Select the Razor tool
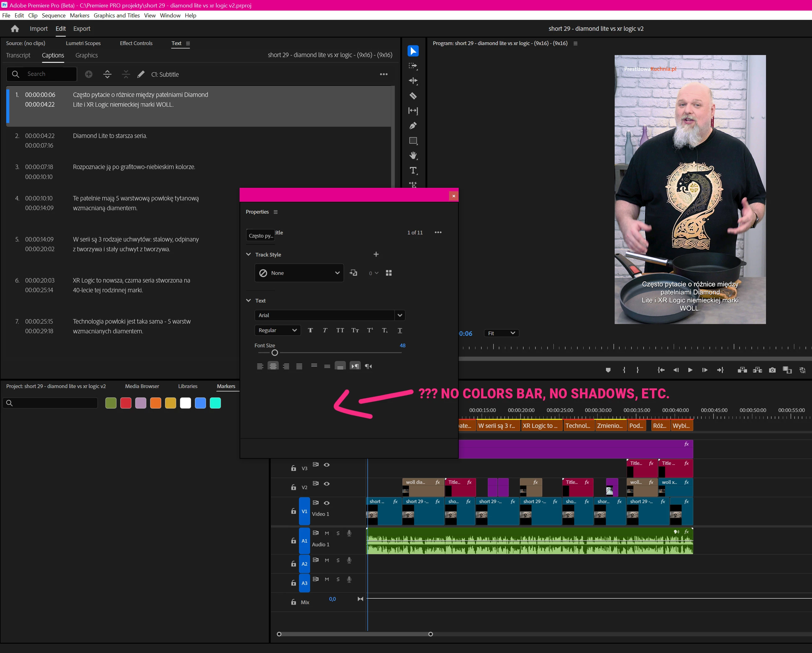The image size is (812, 653). [x=413, y=96]
